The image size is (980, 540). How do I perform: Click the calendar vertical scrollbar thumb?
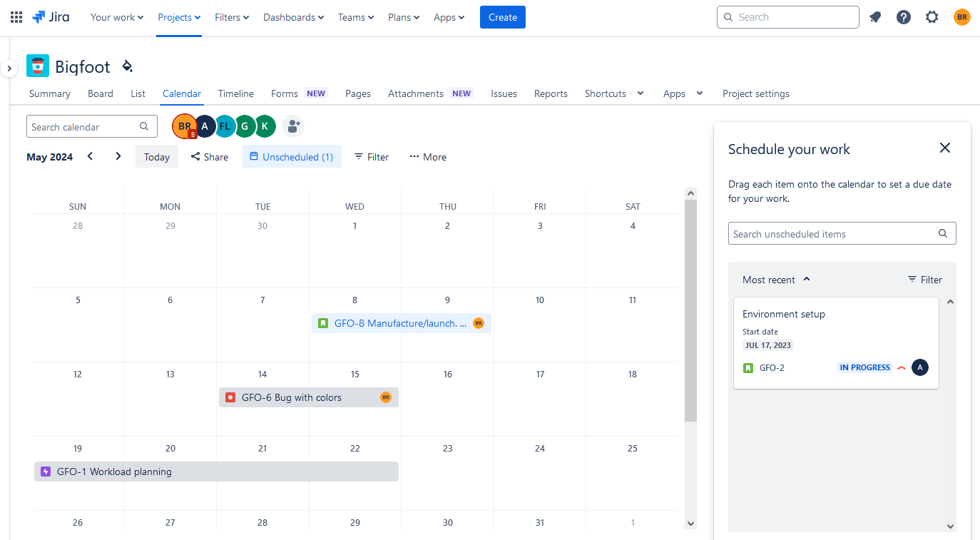[x=690, y=310]
